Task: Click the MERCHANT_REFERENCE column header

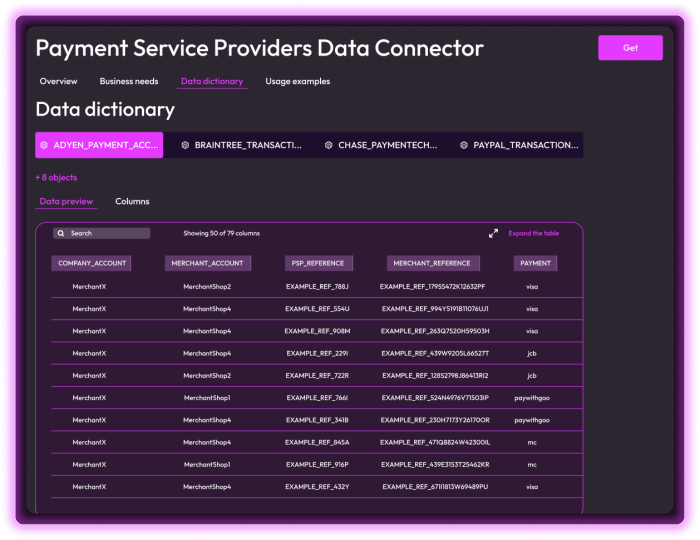Action: (432, 263)
